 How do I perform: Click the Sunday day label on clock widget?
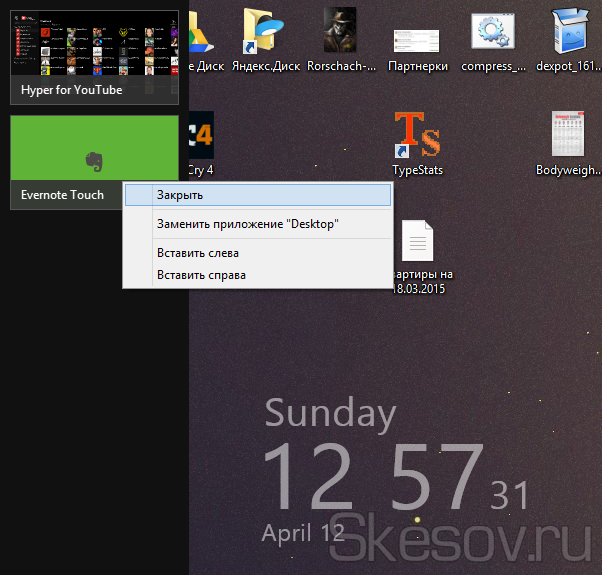click(x=330, y=414)
